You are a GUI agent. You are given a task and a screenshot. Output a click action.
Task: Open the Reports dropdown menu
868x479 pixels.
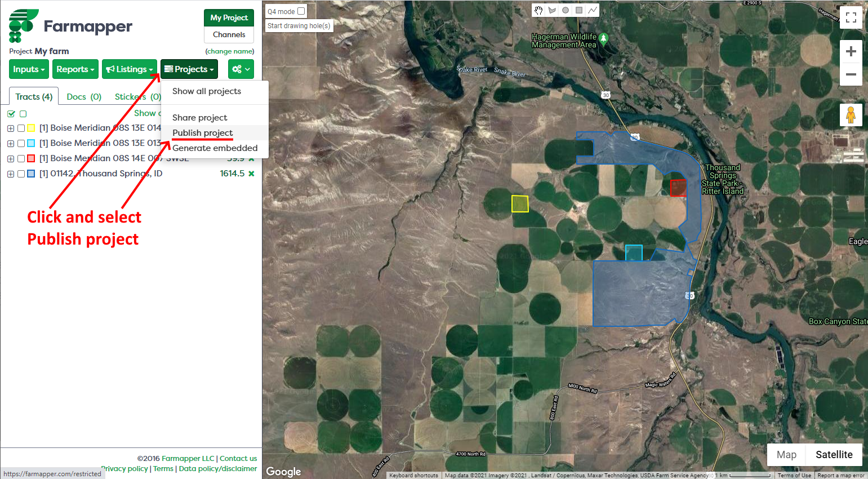[75, 69]
